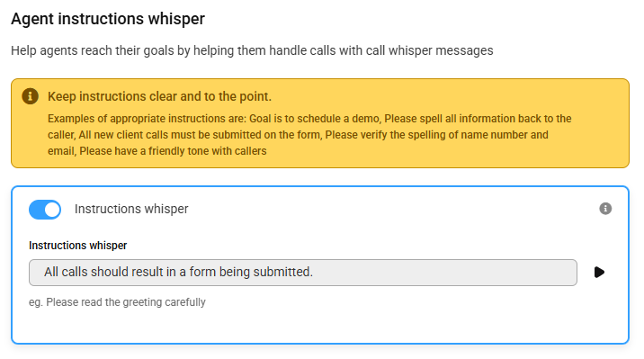Click the 'Help agents reach their goals' subtitle

pyautogui.click(x=252, y=50)
